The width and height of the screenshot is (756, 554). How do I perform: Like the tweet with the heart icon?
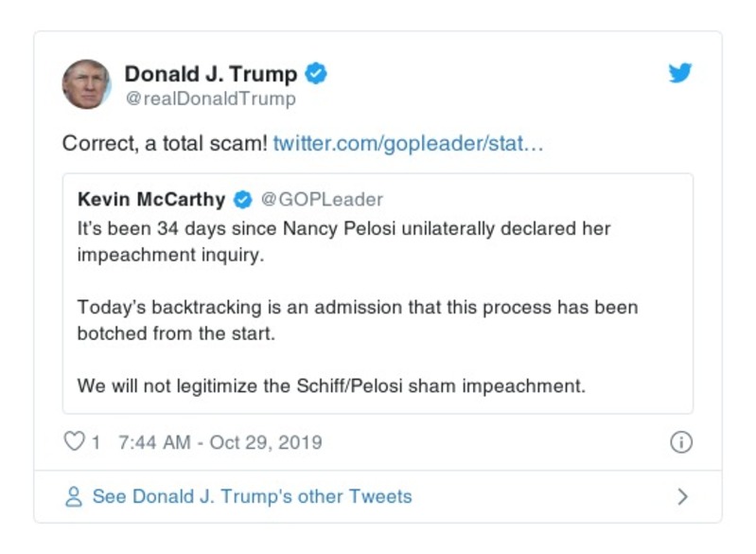[x=74, y=442]
